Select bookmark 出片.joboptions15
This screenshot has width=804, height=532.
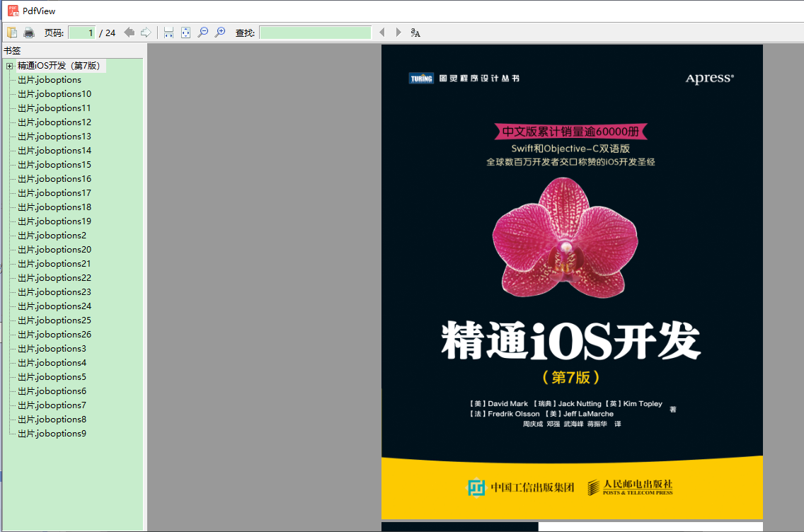[54, 165]
